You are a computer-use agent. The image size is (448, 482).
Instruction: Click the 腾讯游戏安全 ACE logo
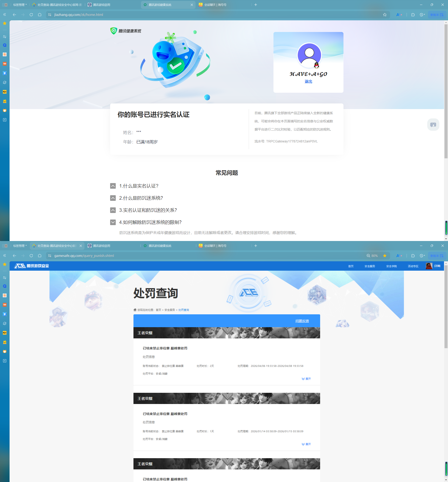click(31, 266)
